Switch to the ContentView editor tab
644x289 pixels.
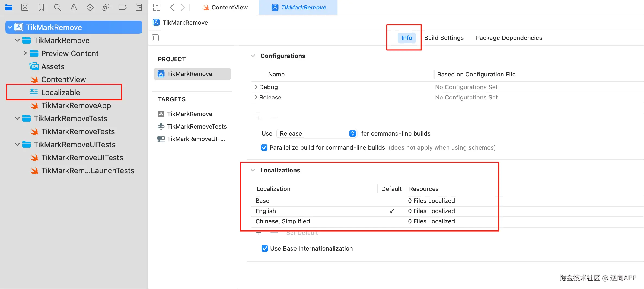coord(225,7)
